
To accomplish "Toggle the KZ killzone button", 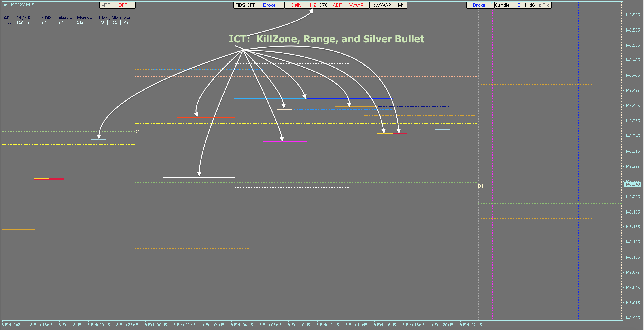I will click(313, 5).
